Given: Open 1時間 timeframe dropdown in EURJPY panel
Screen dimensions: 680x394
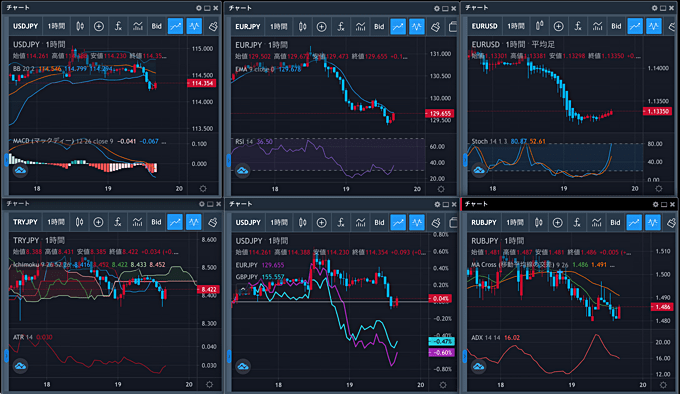Looking at the screenshot, I should [x=278, y=26].
